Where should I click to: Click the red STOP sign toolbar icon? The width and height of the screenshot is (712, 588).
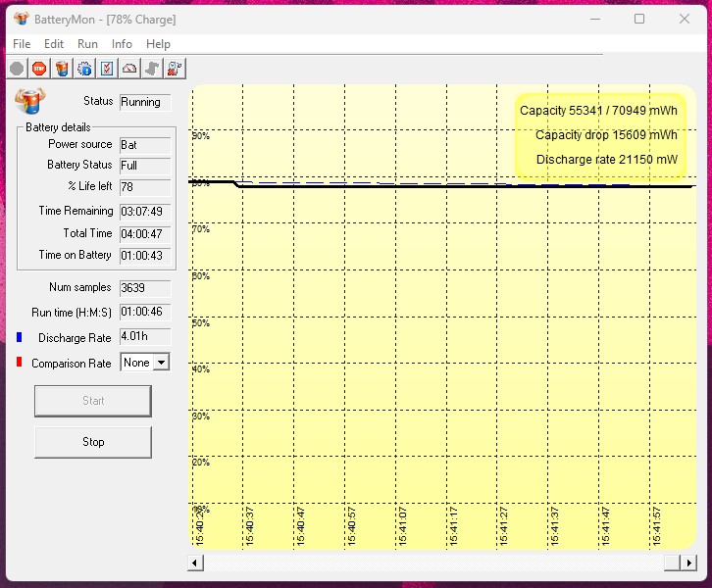point(39,69)
